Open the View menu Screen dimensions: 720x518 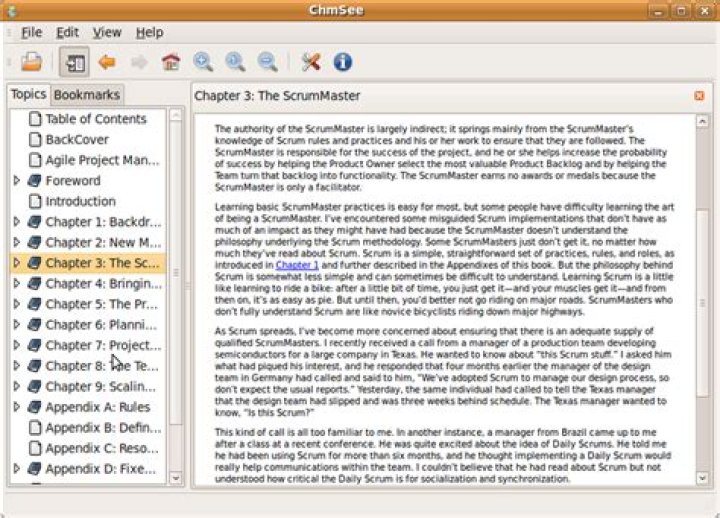tap(107, 33)
